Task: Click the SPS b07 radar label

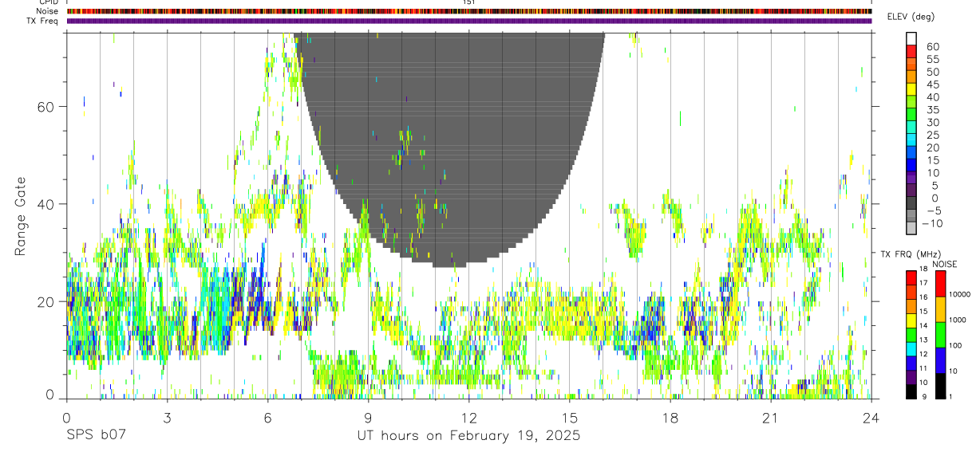Action: (x=96, y=436)
